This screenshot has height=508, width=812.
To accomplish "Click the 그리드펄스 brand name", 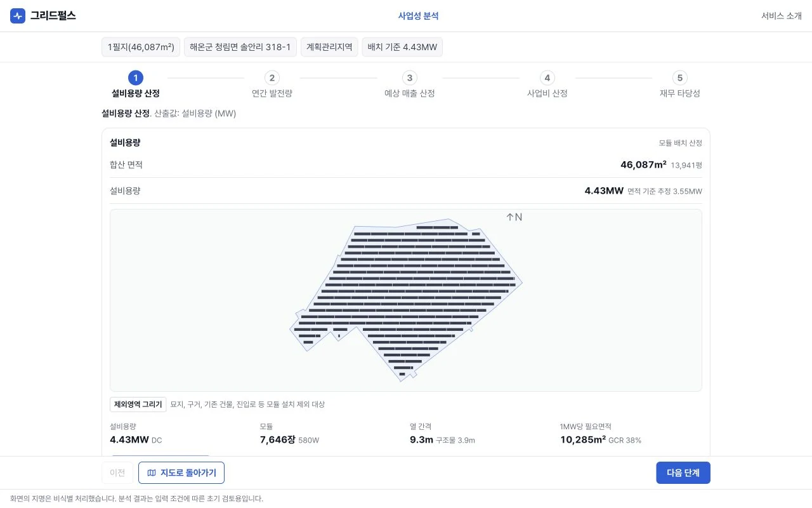I will pos(53,16).
